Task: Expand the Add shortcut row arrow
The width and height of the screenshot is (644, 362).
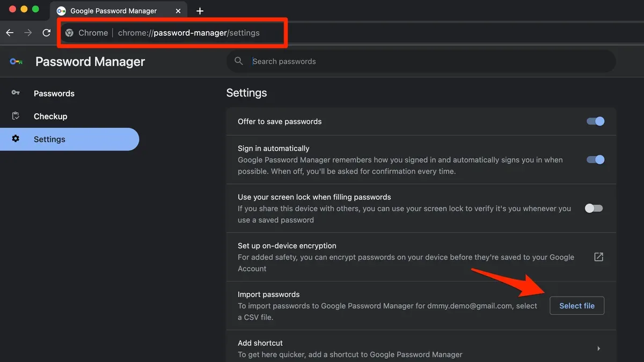Action: (598, 349)
